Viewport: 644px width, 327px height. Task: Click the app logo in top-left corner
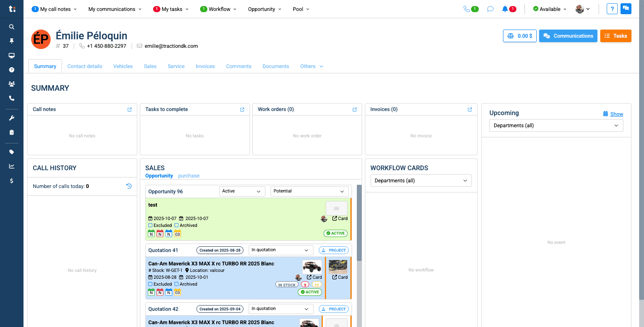tap(12, 9)
